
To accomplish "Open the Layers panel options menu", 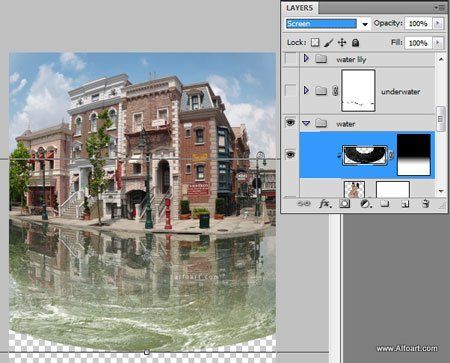I will pos(440,7).
